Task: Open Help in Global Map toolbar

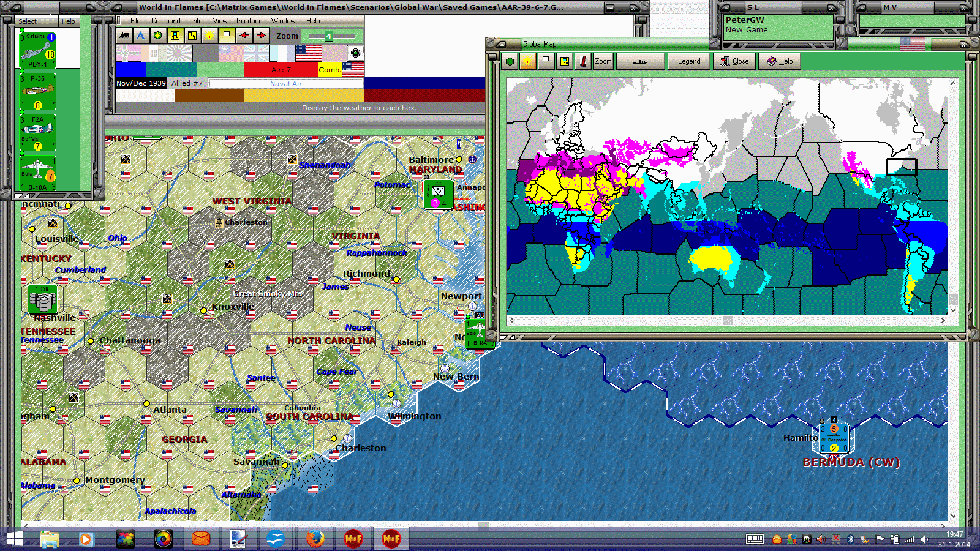Action: (780, 61)
